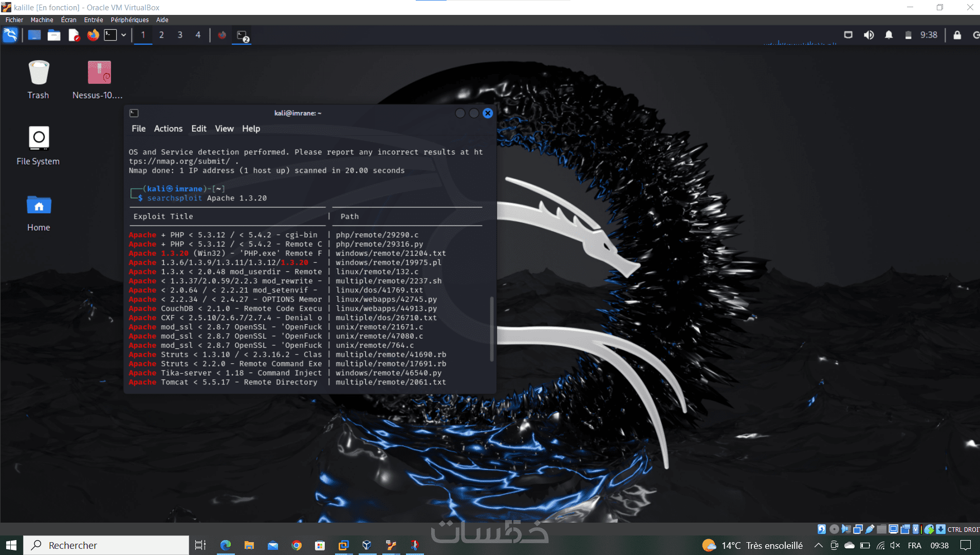Open the display settings tray icon in Kali

[x=848, y=35]
